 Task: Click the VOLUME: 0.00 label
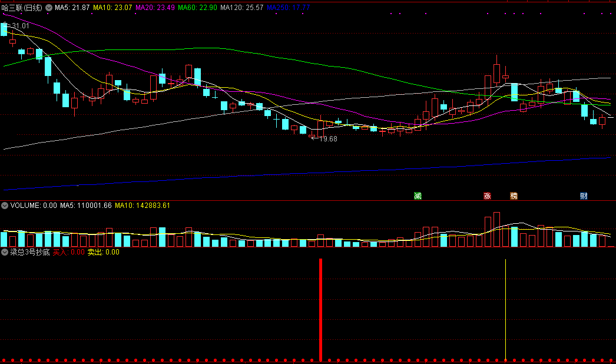(34, 206)
